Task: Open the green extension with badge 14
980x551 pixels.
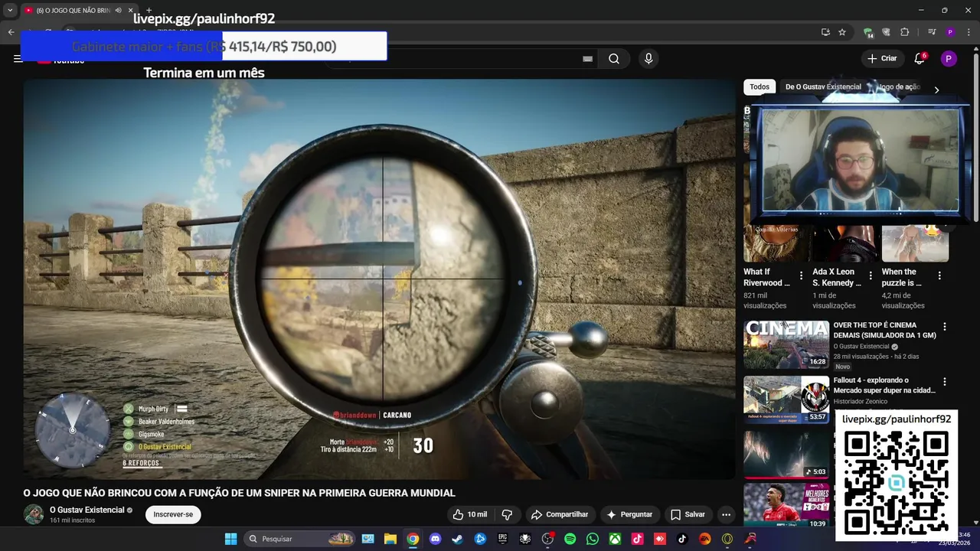Action: (868, 32)
